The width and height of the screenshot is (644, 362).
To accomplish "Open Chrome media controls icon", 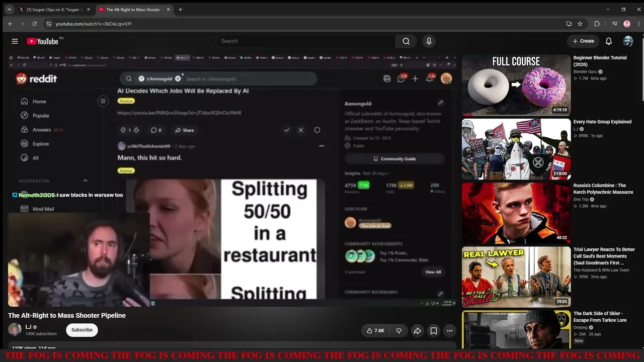I will pyautogui.click(x=614, y=24).
